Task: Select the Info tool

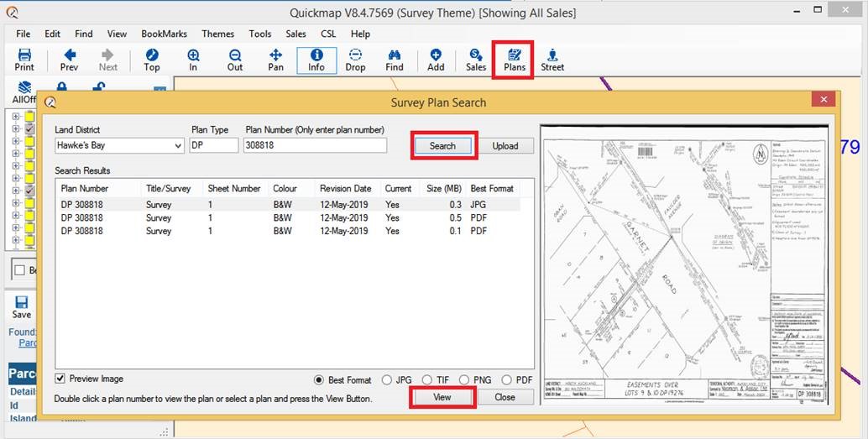Action: click(x=316, y=60)
